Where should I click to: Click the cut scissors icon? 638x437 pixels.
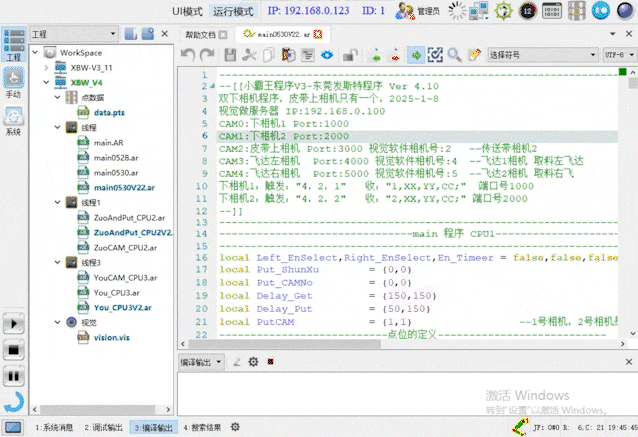(249, 55)
